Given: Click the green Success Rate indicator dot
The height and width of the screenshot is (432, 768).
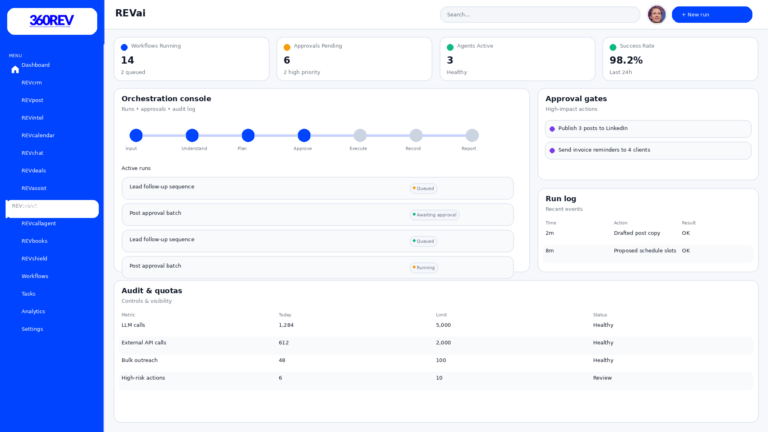Looking at the screenshot, I should [613, 47].
